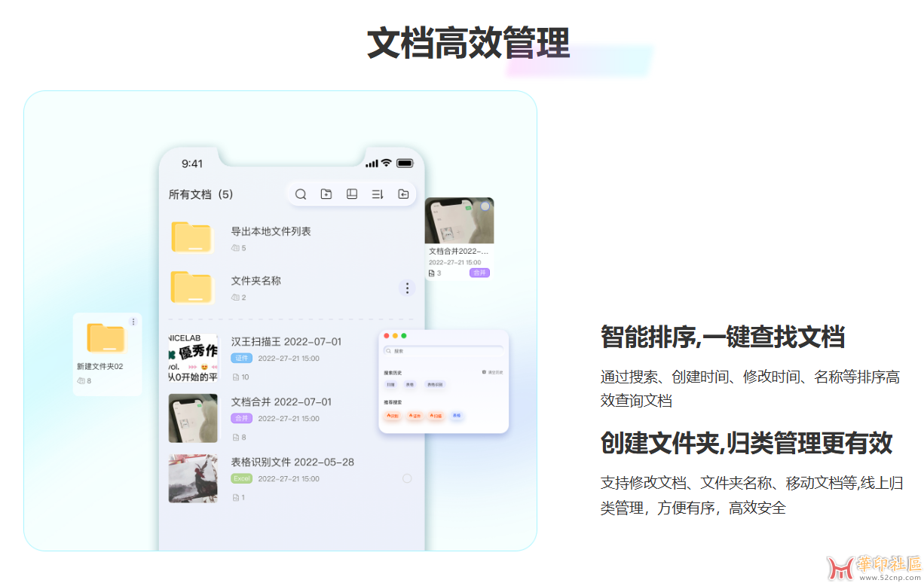
Task: Clear search history with the trash icon
Action: click(x=484, y=372)
